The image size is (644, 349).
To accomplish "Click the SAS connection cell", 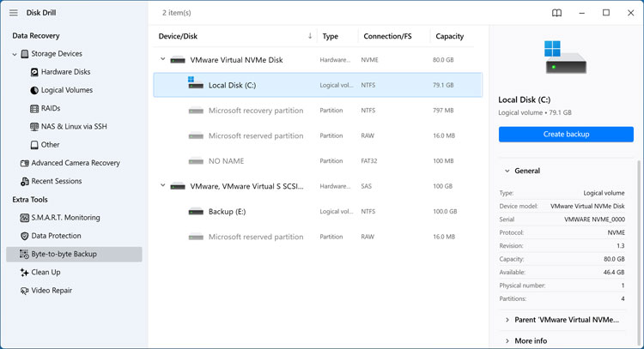I will click(x=367, y=186).
